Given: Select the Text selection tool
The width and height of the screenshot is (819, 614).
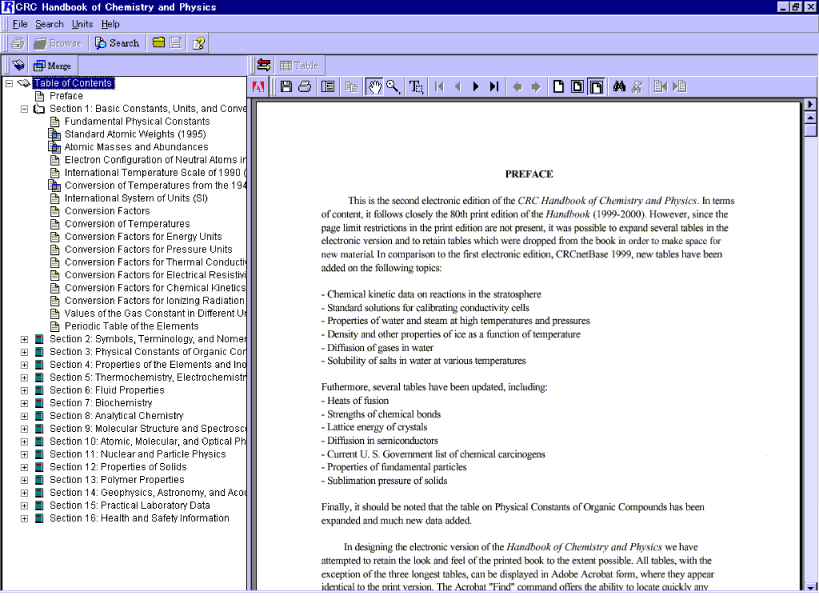Looking at the screenshot, I should tap(416, 87).
